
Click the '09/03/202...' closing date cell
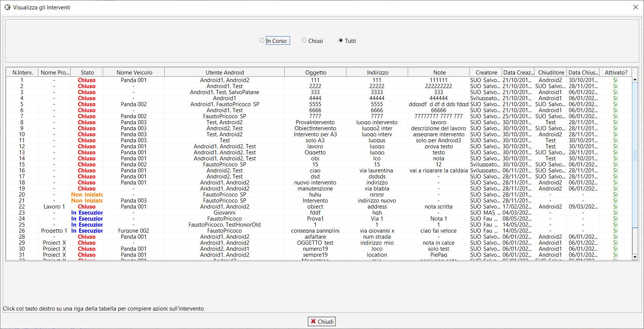[x=583, y=207]
